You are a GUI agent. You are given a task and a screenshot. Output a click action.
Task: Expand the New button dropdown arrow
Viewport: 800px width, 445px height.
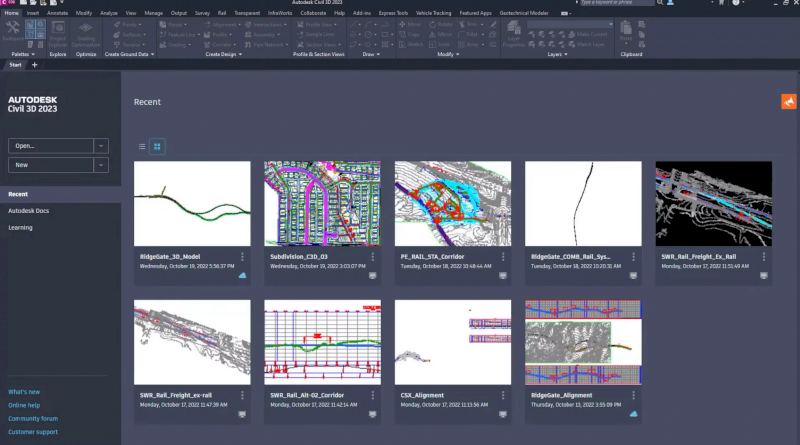(x=101, y=165)
